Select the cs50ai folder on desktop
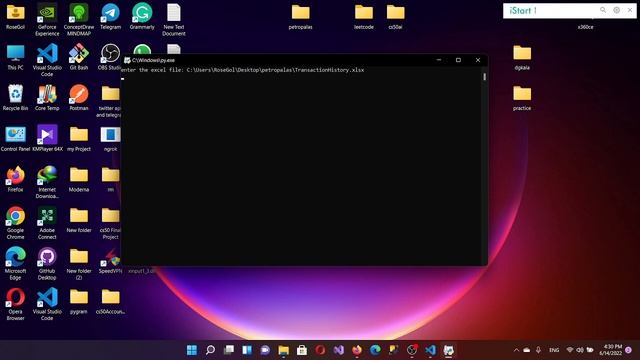Image resolution: width=640 pixels, height=360 pixels. pos(396,16)
